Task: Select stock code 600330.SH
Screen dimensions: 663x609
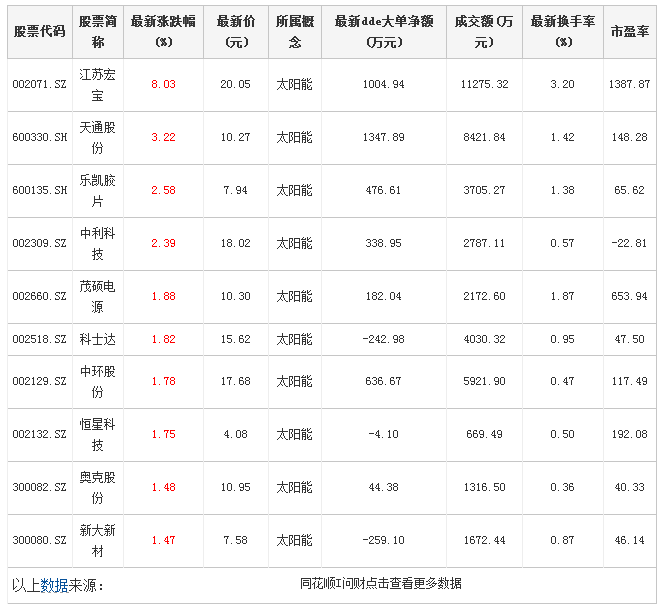Action: 39,137
